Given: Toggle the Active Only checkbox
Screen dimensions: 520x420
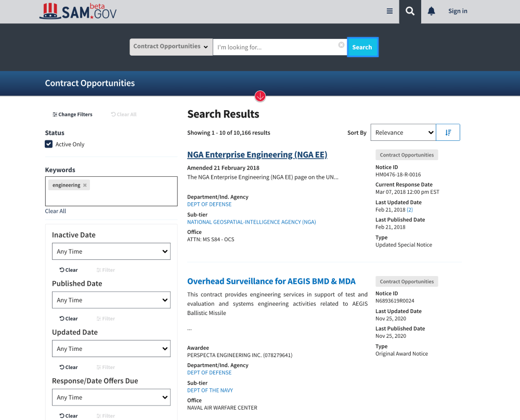Looking at the screenshot, I should 49,144.
